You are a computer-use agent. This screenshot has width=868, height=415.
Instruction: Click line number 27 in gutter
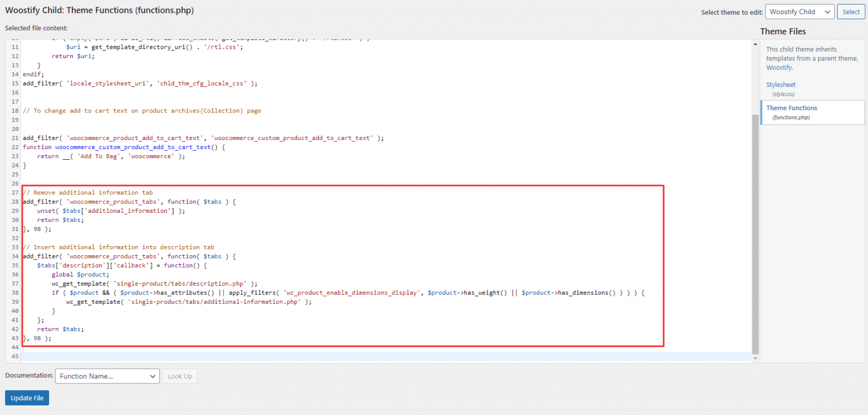coord(15,193)
